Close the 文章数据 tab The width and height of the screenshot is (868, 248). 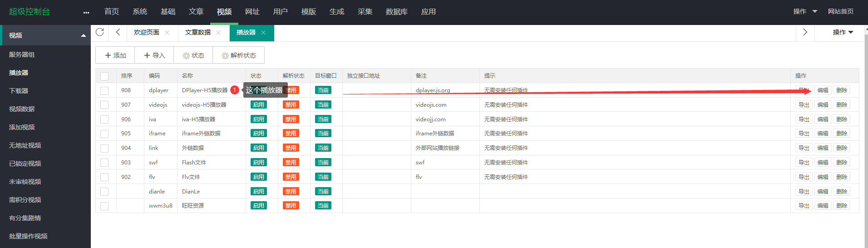[218, 33]
